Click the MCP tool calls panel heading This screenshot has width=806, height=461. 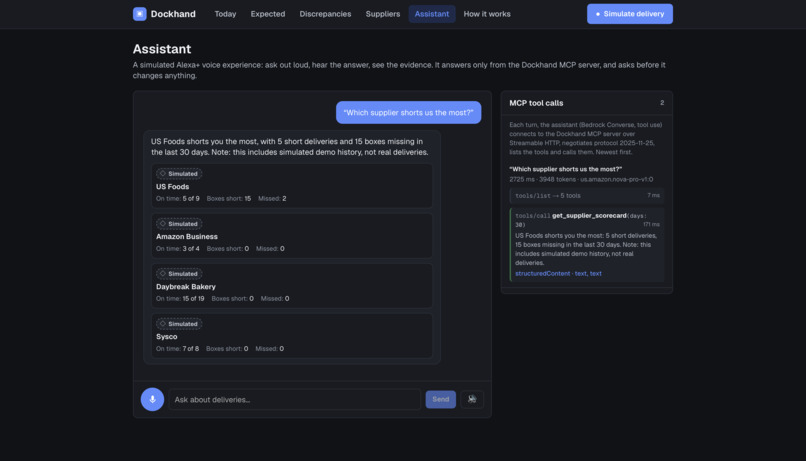536,103
